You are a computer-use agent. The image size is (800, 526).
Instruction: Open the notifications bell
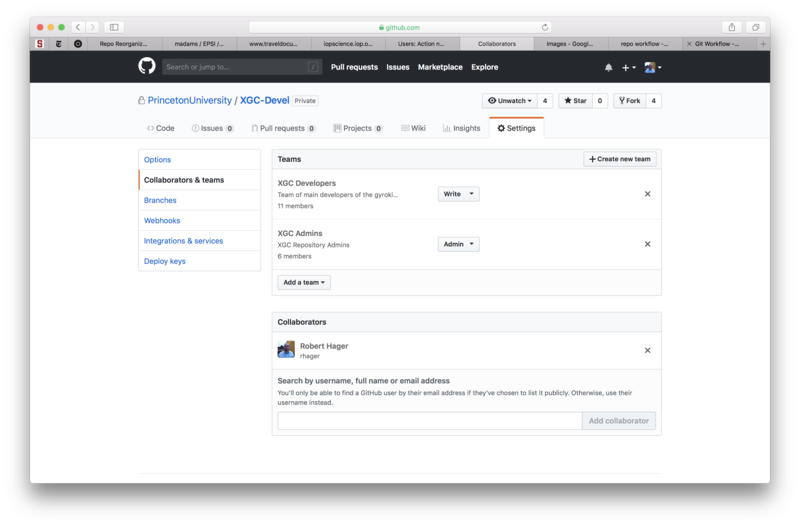pos(608,67)
